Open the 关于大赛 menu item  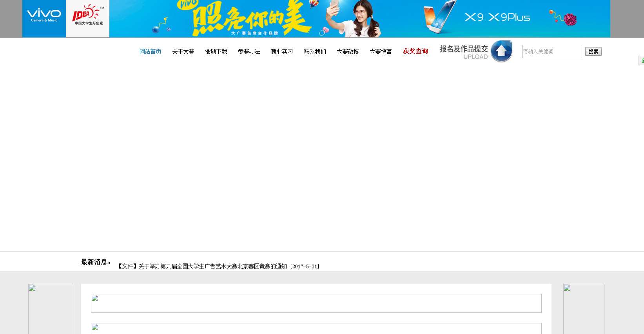pos(183,51)
